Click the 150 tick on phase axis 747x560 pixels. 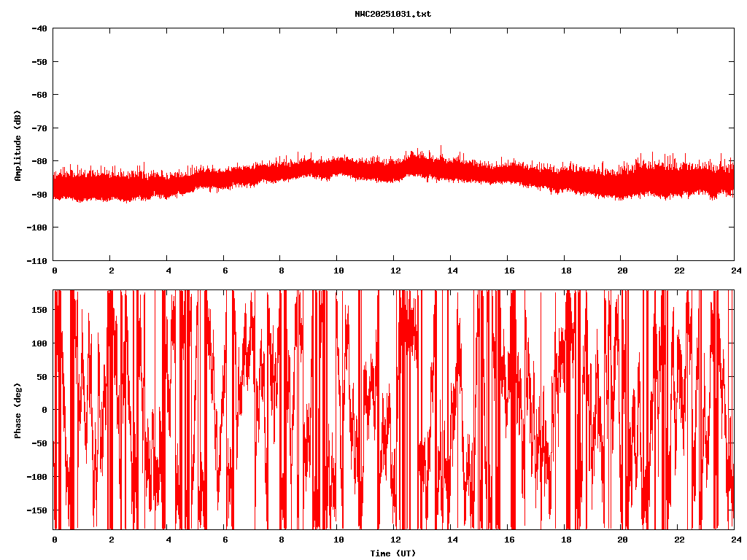point(39,310)
